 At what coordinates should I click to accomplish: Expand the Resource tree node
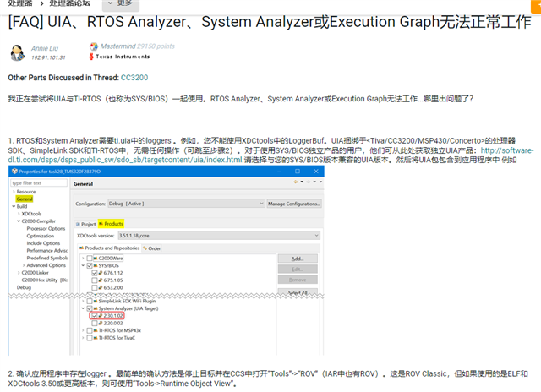14,192
